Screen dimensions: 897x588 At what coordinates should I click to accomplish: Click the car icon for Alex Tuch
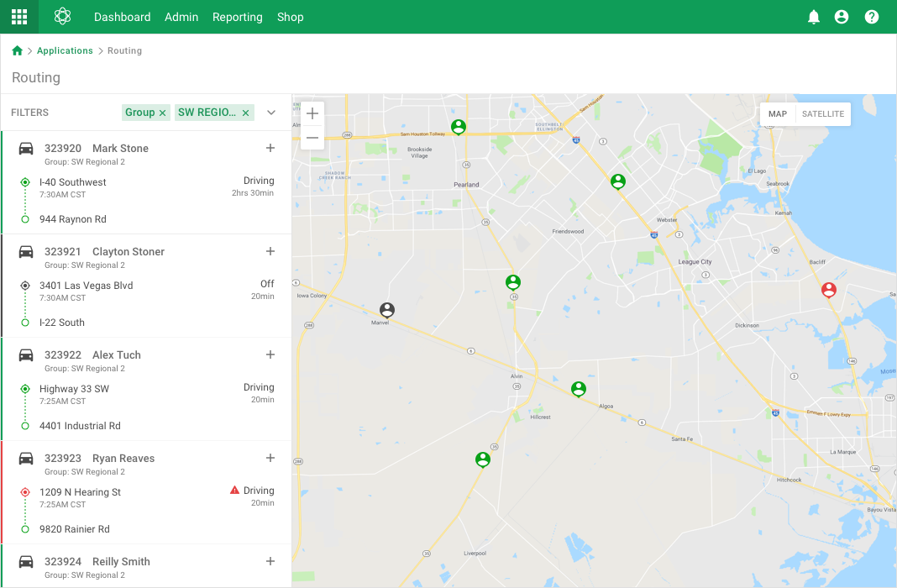[x=26, y=355]
